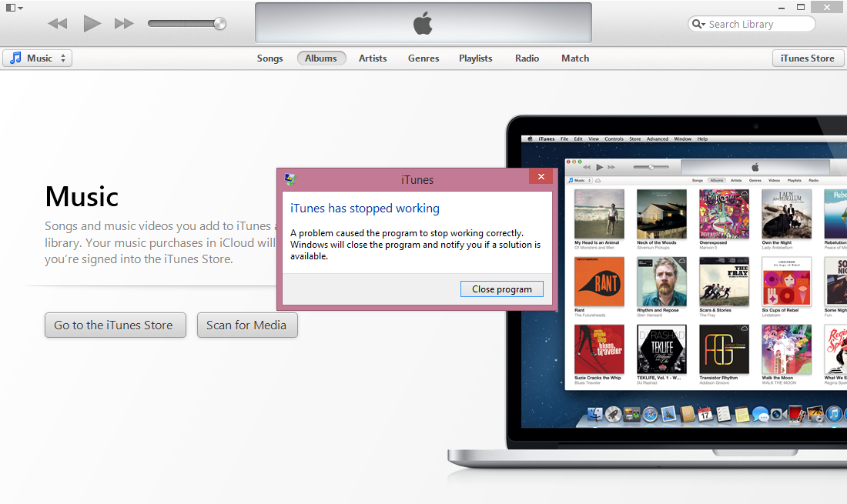
Task: Click the Fast-forward/Next track button
Action: [x=124, y=24]
